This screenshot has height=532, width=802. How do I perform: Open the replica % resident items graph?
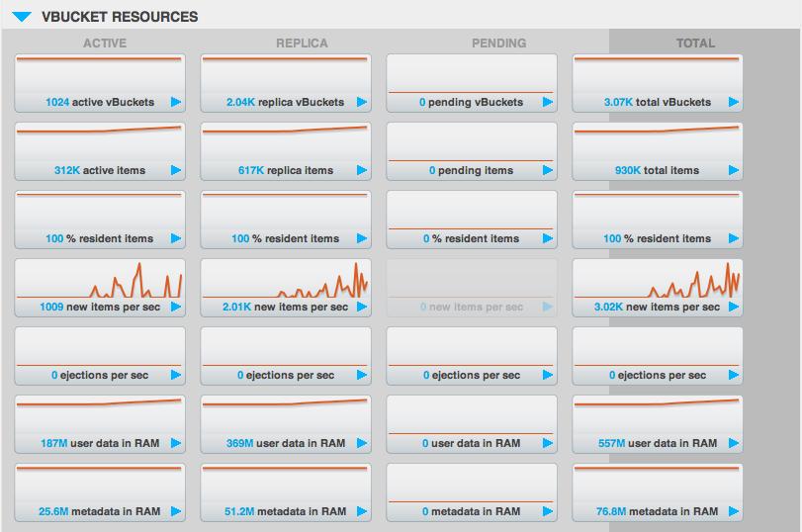(x=285, y=208)
